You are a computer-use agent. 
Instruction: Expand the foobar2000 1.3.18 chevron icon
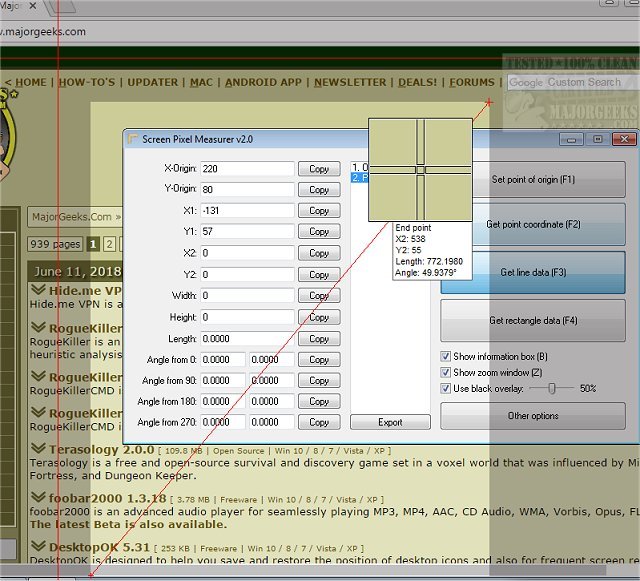[x=38, y=497]
